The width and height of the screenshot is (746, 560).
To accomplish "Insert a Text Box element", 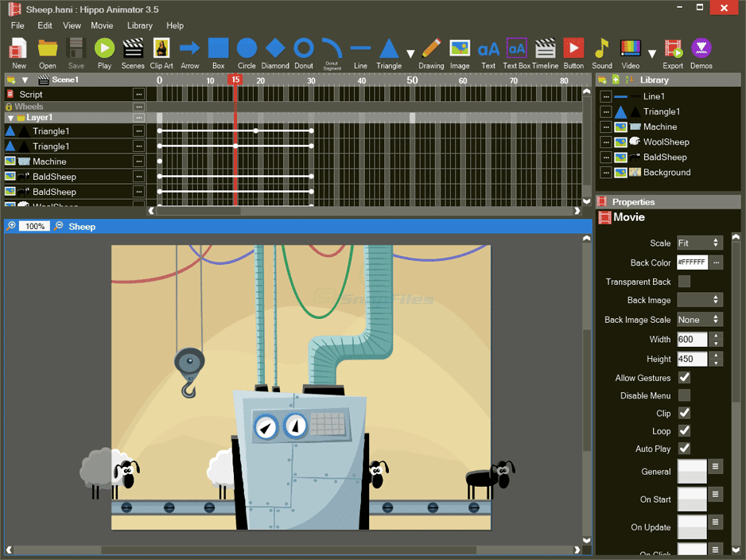I will coord(517,48).
